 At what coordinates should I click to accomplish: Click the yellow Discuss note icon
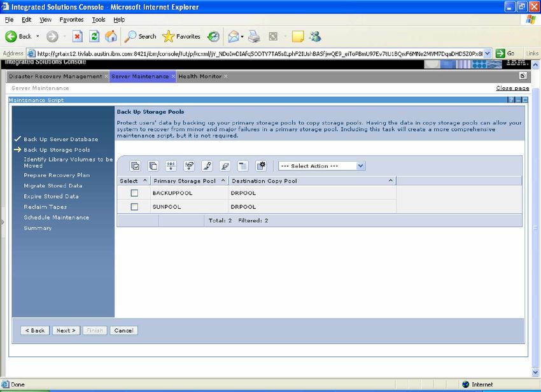298,36
